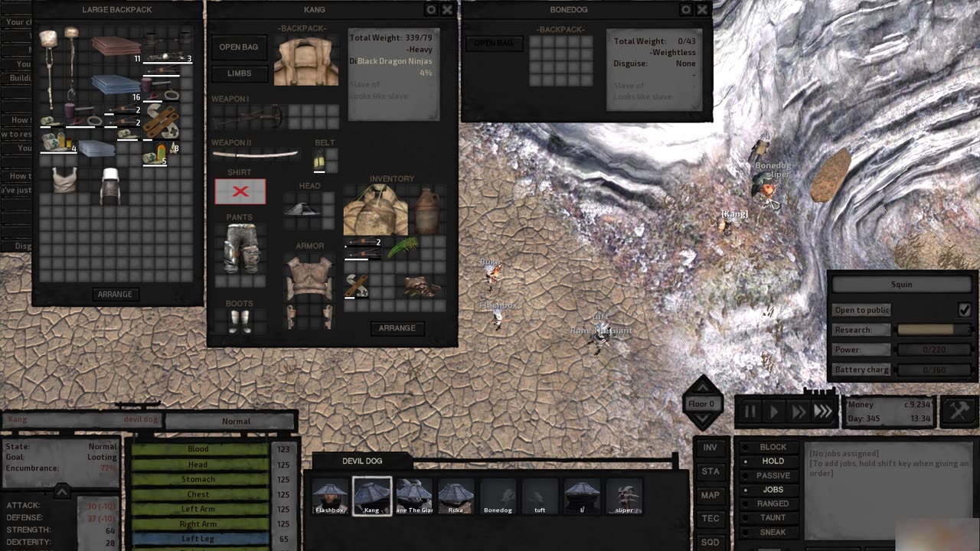Click ARRANGE in Large Backpack window
Image resolution: width=980 pixels, height=551 pixels.
point(115,294)
